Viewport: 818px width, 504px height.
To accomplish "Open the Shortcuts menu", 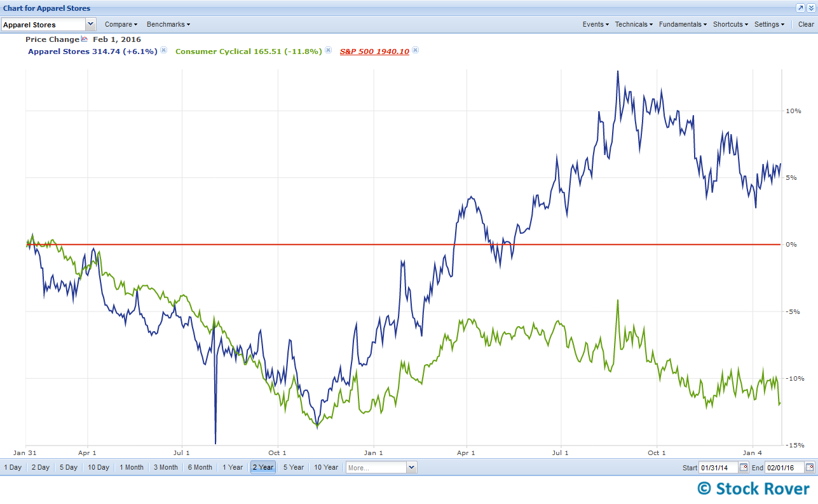I will pos(730,24).
